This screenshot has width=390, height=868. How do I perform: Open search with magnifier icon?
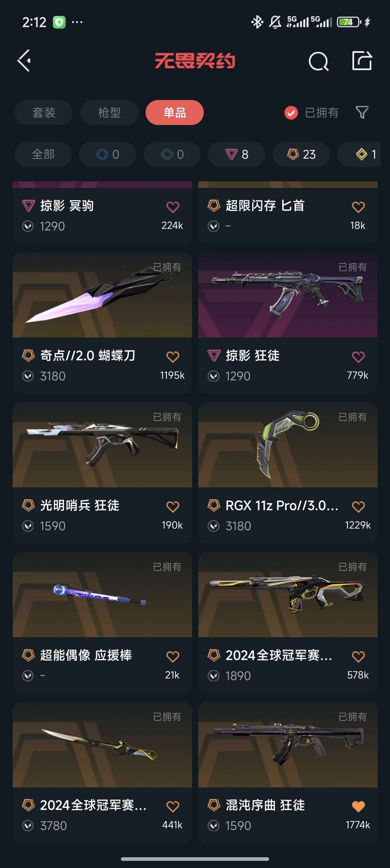point(318,61)
